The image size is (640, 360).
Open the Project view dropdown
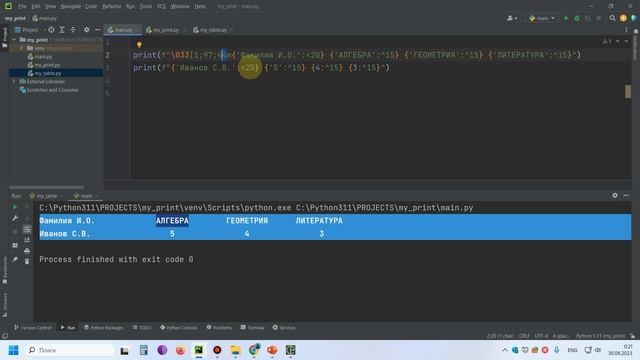coord(30,30)
